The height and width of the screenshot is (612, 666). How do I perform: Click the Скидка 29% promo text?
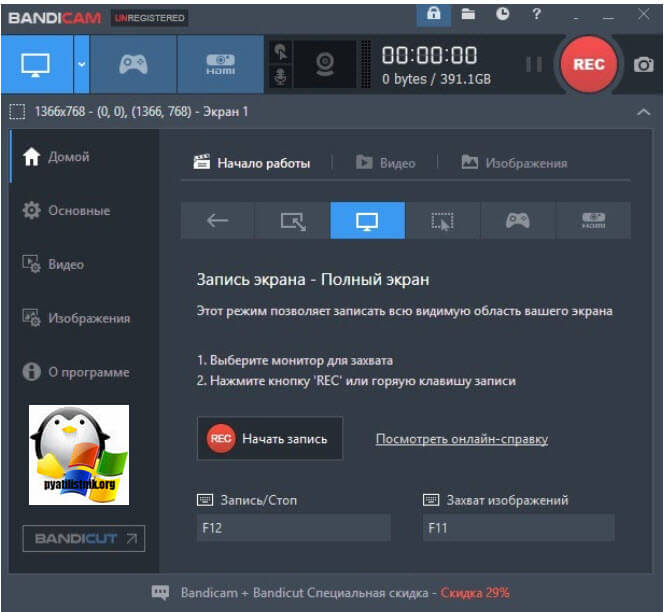pos(474,593)
